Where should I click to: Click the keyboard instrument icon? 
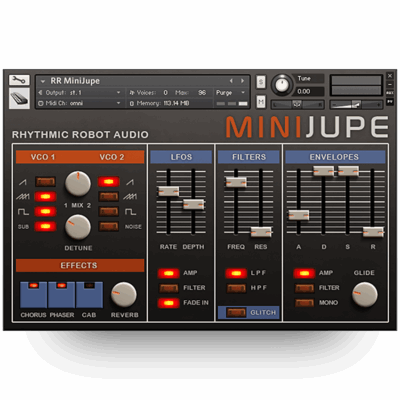(19, 98)
